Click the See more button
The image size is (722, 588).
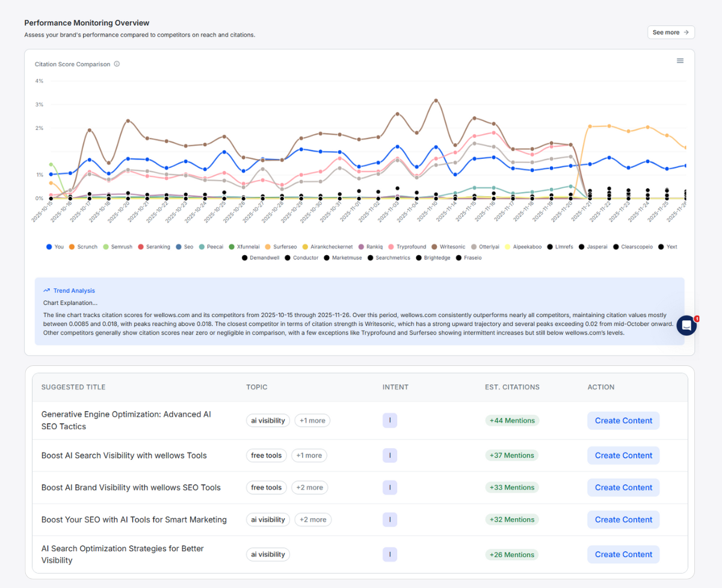point(670,32)
